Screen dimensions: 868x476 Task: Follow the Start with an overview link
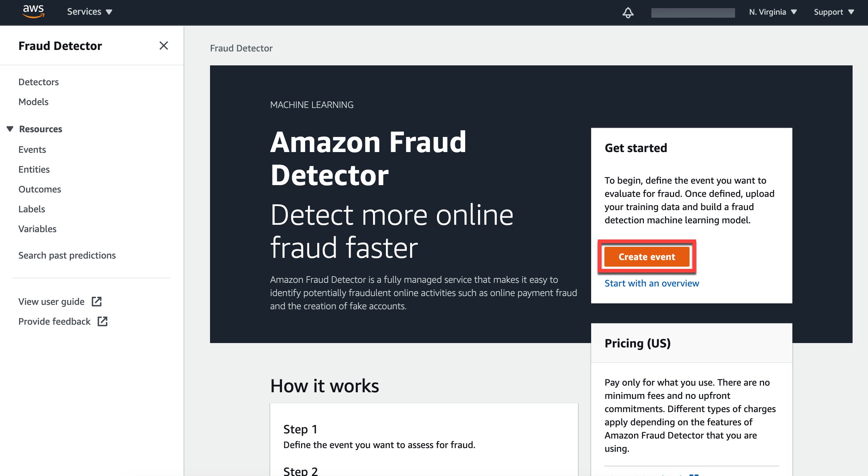652,283
